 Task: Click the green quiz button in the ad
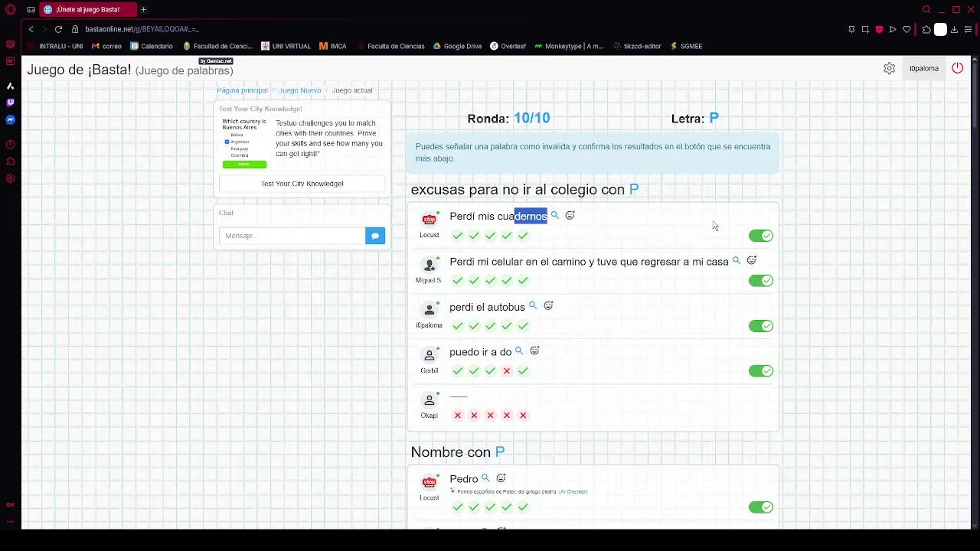[244, 165]
